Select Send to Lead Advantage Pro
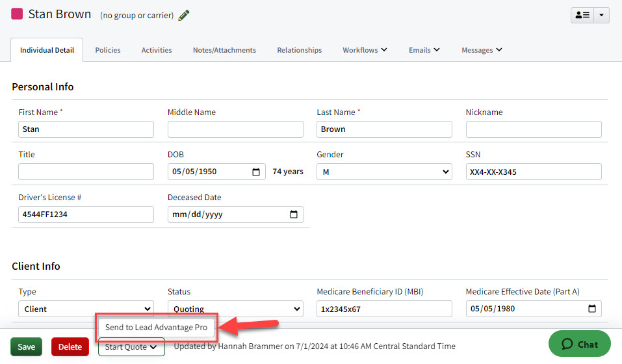Screen dimensions: 622x364 [x=156, y=328]
